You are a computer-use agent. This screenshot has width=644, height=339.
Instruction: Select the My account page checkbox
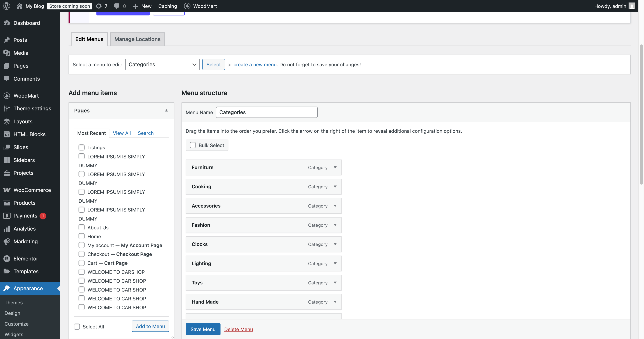[x=82, y=245]
